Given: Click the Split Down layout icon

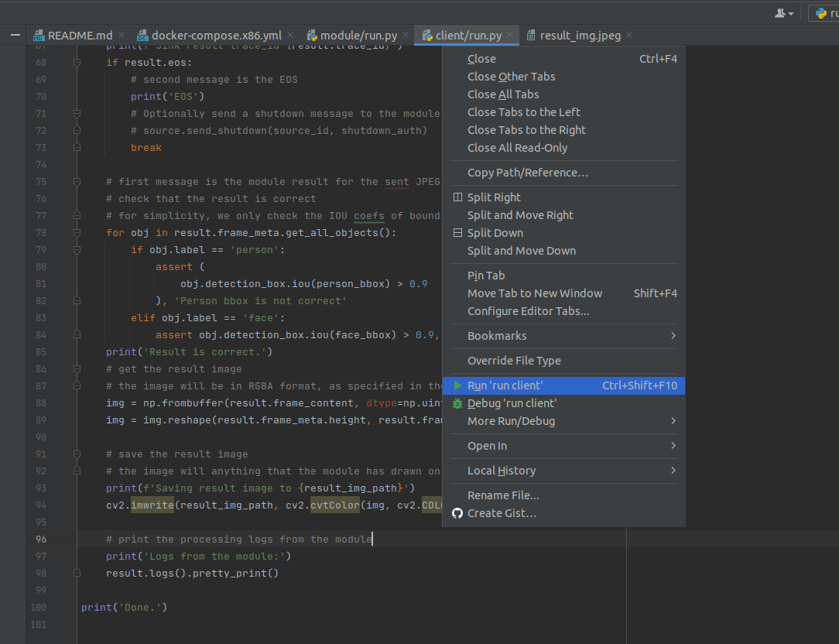Looking at the screenshot, I should coord(457,233).
